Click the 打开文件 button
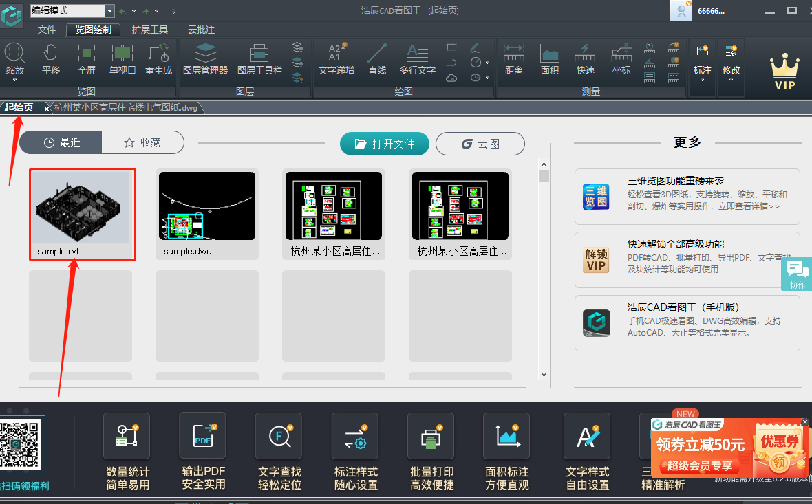Screen dimensions: 812x504 pos(385,144)
